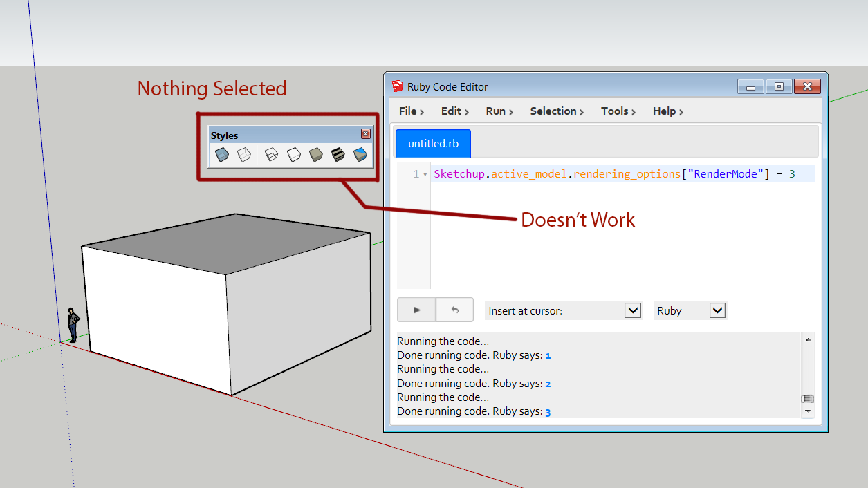Viewport: 868px width, 488px height.
Task: Toggle Back Edges display style
Action: click(245, 155)
